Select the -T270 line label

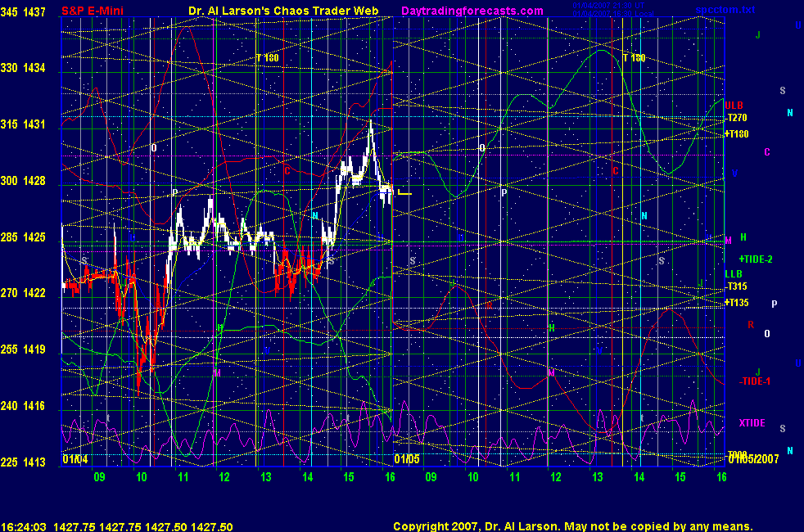736,118
